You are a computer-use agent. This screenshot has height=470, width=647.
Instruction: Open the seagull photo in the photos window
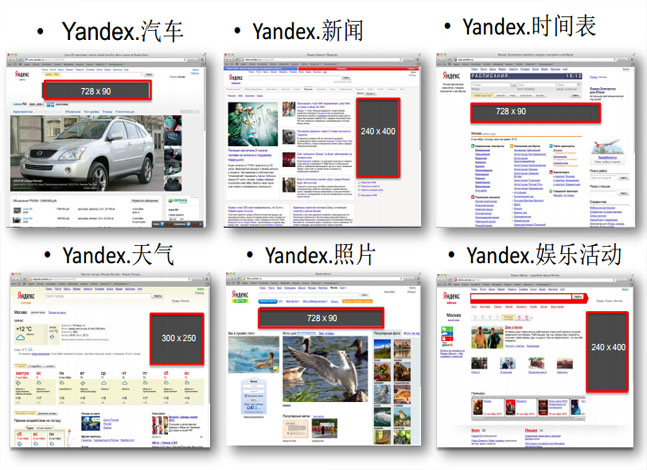[325, 369]
